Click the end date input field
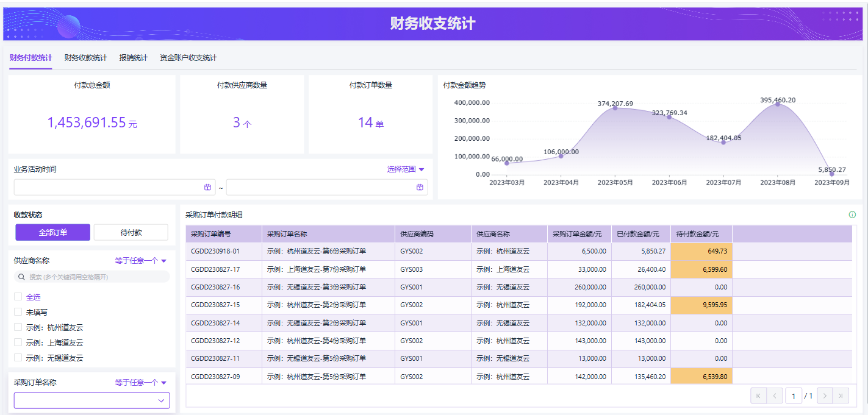Image resolution: width=868 pixels, height=415 pixels. 327,187
